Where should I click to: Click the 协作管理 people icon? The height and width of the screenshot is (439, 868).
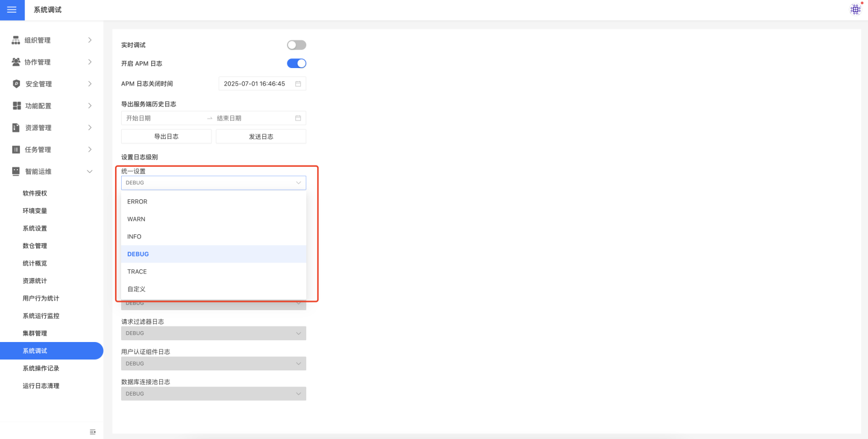coord(16,62)
